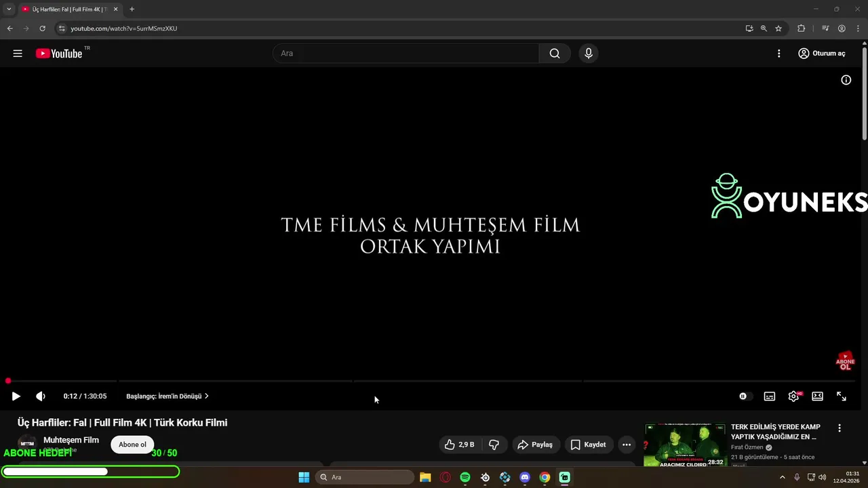Go back in the browser
This screenshot has width=868, height=488.
point(9,28)
